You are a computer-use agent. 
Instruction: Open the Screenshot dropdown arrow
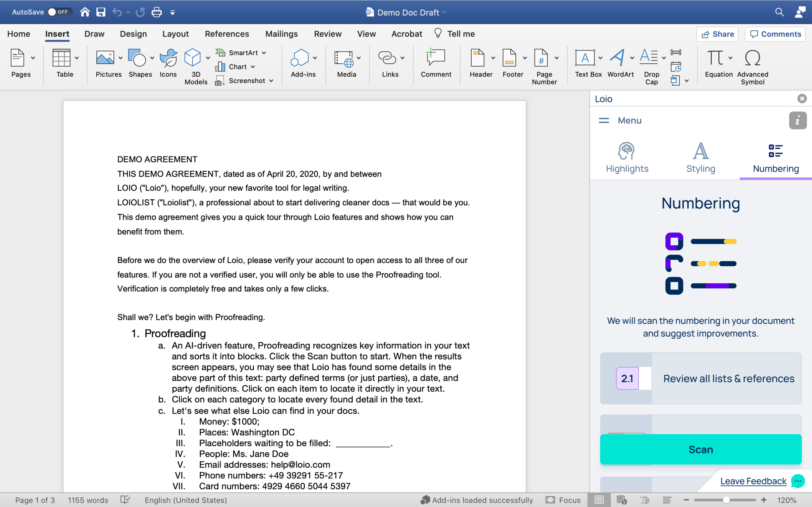(x=271, y=81)
